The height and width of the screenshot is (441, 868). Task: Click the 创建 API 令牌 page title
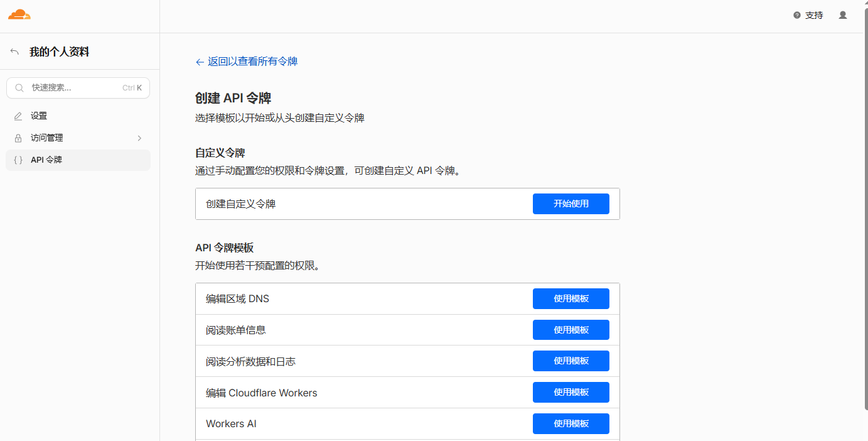tap(233, 98)
